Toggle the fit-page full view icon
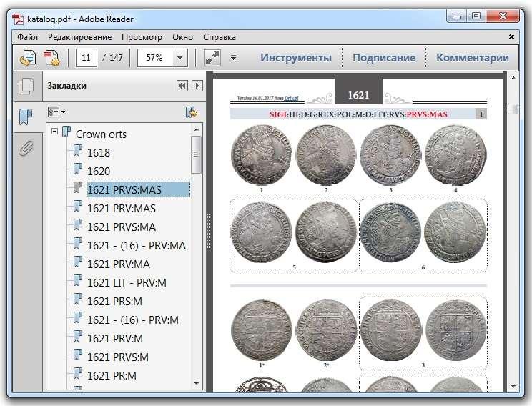Image resolution: width=532 pixels, height=406 pixels. click(x=212, y=58)
